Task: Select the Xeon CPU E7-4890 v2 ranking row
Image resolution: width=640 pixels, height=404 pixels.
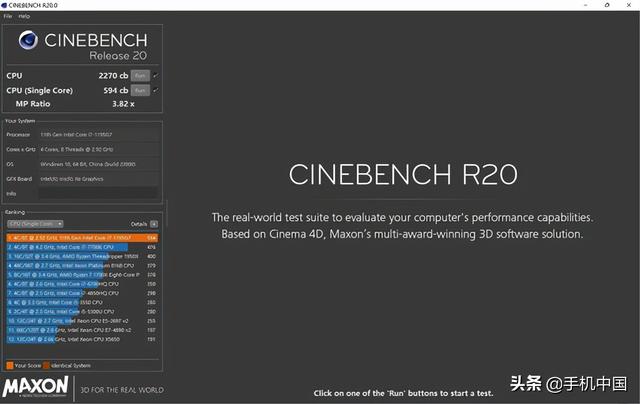Action: [x=82, y=330]
